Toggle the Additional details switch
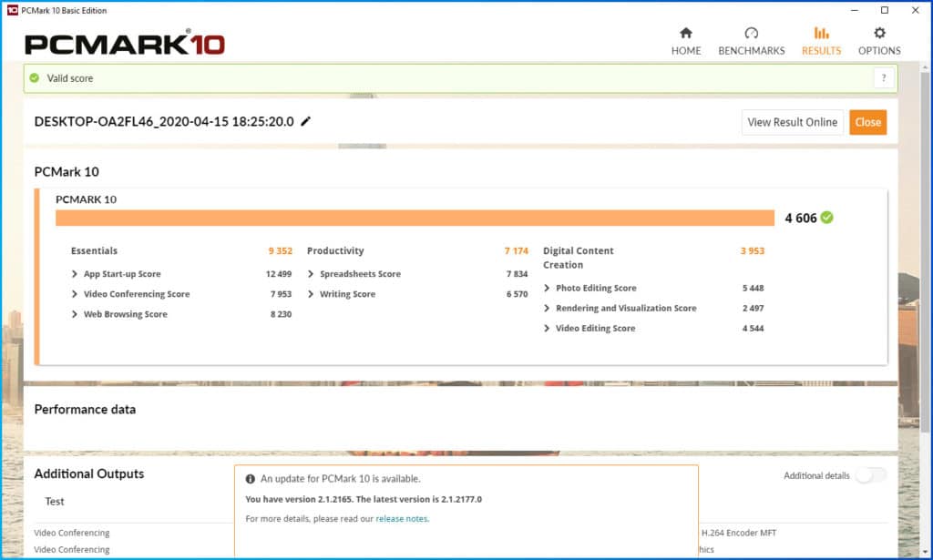Viewport: 933px width, 560px height. click(x=870, y=475)
